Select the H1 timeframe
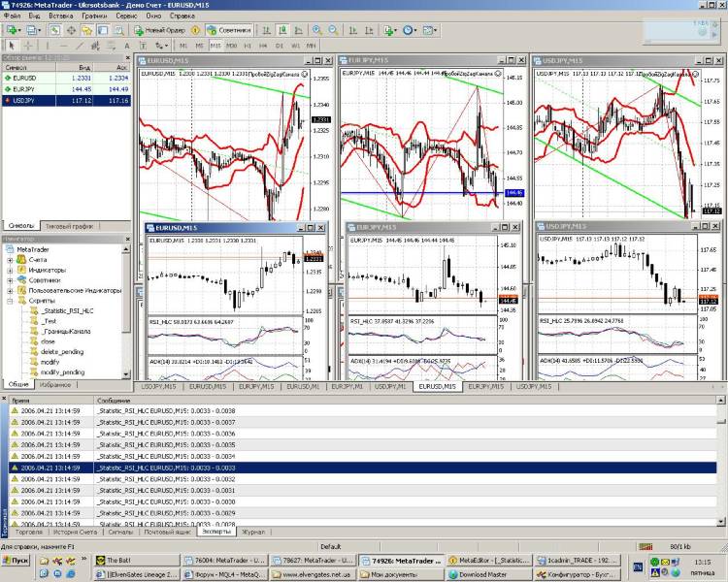This screenshot has height=582, width=728. 248,46
